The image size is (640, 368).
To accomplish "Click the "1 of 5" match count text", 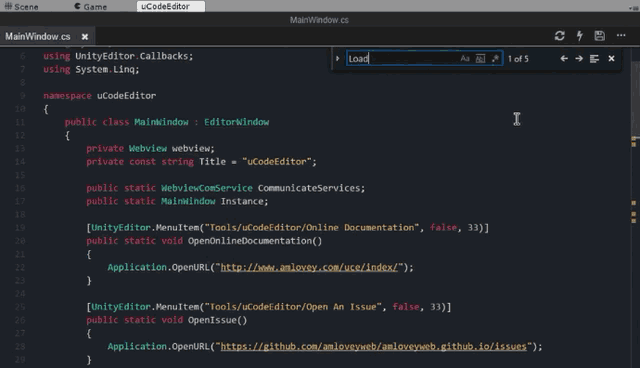I will [x=518, y=59].
